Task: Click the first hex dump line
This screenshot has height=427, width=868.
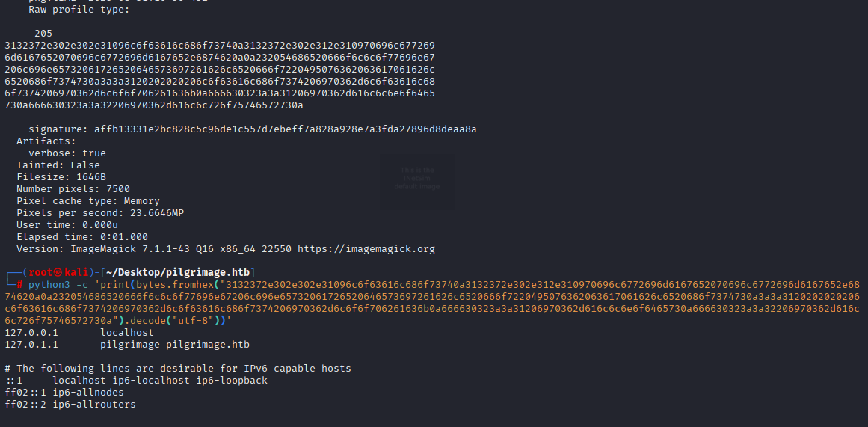Action: tap(220, 46)
